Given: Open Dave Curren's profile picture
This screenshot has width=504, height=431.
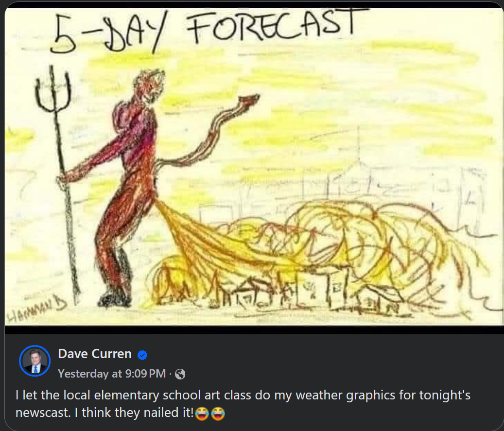Looking at the screenshot, I should pyautogui.click(x=35, y=361).
